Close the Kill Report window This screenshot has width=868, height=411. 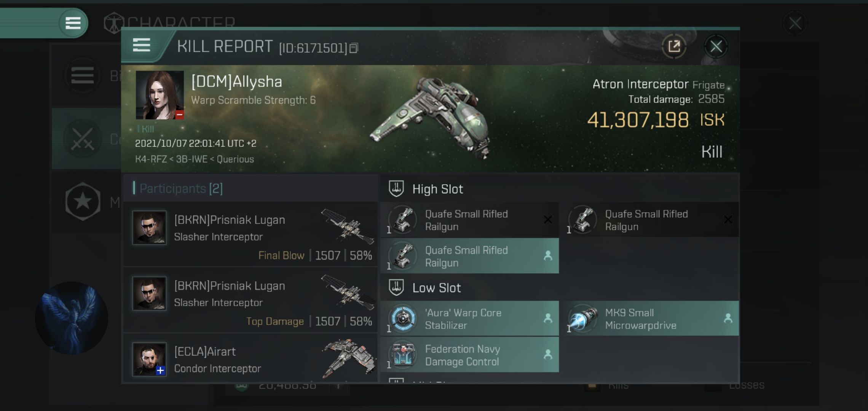point(716,47)
